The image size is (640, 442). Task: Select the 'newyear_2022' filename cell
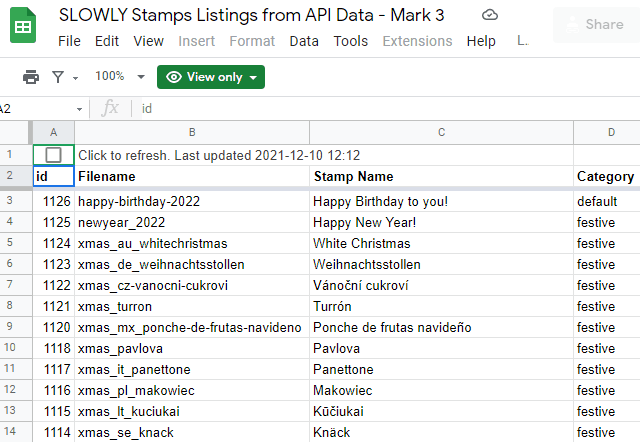[x=192, y=222]
